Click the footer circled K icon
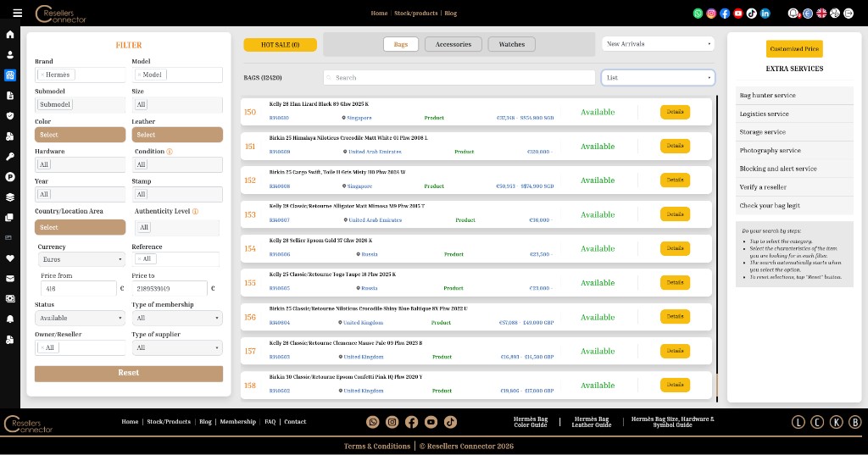 (836, 422)
